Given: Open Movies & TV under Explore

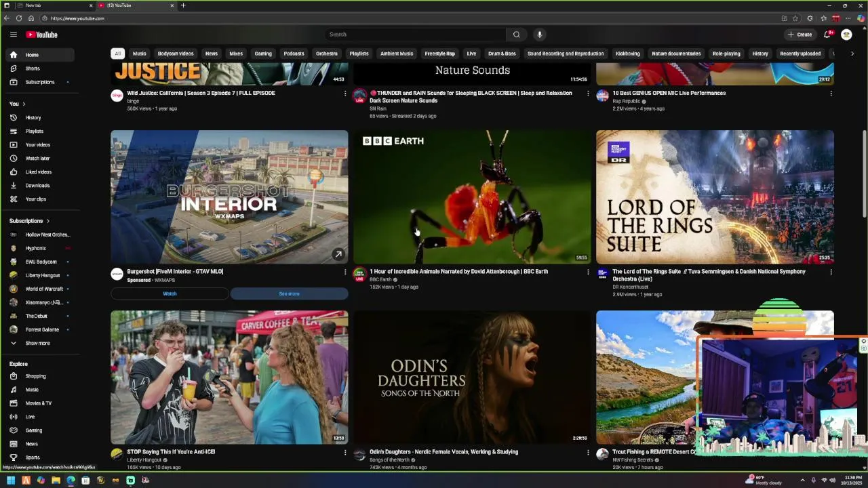Looking at the screenshot, I should pyautogui.click(x=41, y=403).
